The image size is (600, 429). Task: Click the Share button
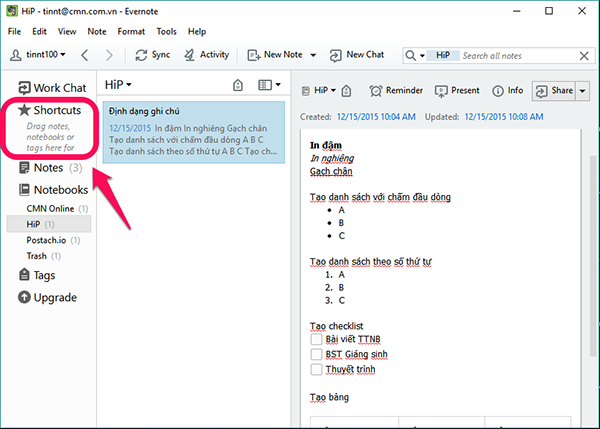(x=554, y=91)
